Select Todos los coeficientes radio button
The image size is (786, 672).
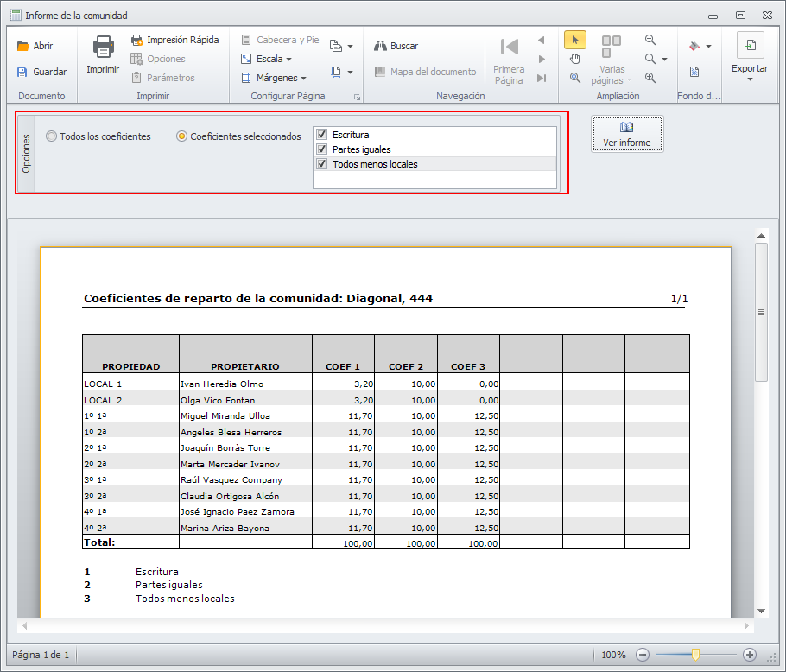coord(52,136)
